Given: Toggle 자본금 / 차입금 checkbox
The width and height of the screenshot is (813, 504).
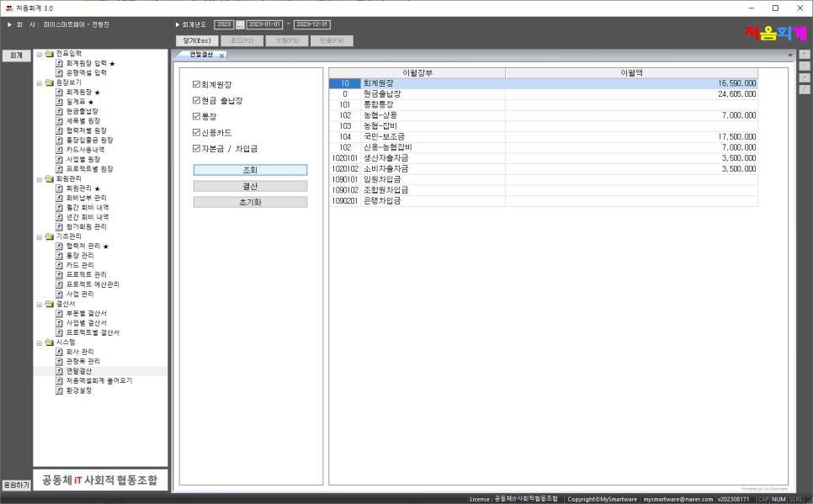Looking at the screenshot, I should click(x=196, y=148).
